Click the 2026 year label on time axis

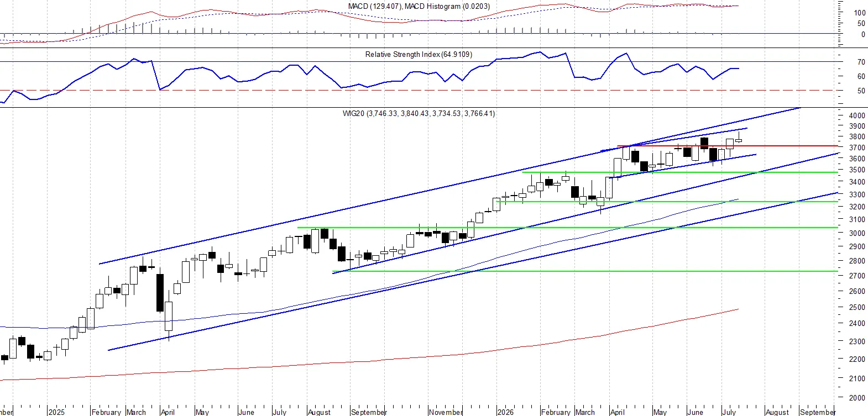coord(505,412)
